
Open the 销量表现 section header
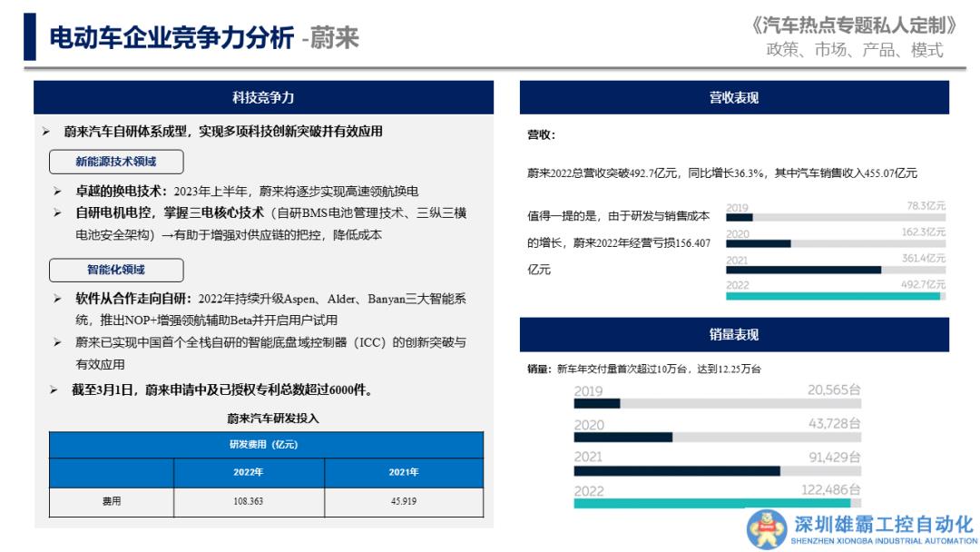point(733,335)
